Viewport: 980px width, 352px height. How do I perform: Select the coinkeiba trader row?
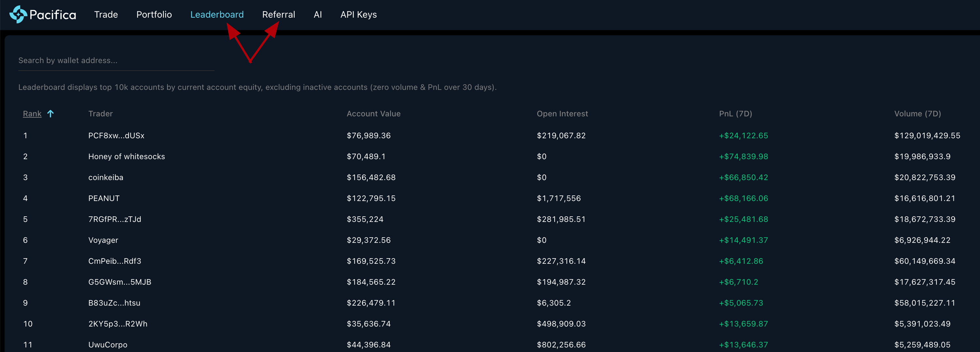pos(106,177)
